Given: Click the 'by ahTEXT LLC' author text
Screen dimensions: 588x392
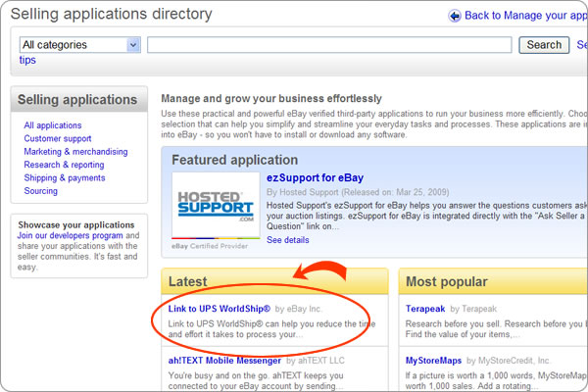Looking at the screenshot, I should pyautogui.click(x=316, y=361).
